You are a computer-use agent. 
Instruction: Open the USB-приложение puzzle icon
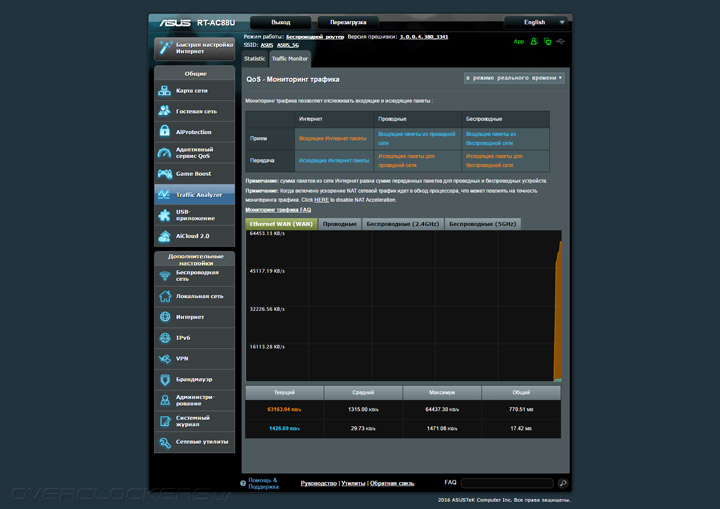(x=164, y=215)
